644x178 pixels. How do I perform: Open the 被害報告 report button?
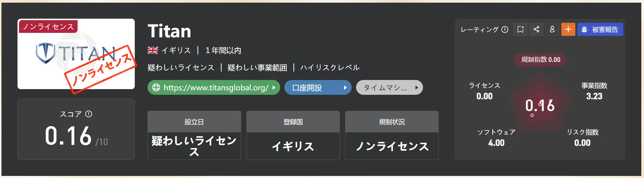[x=600, y=29]
